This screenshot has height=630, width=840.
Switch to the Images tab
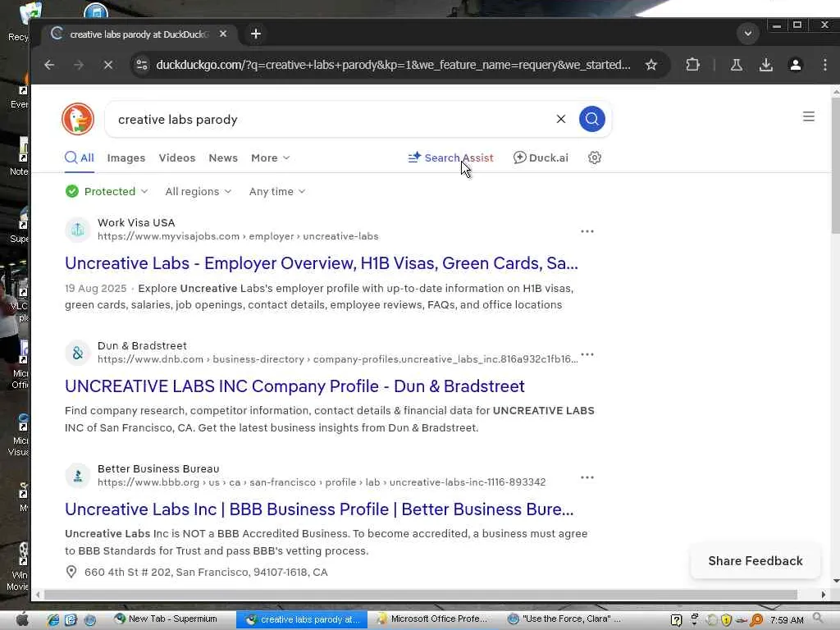pos(126,157)
